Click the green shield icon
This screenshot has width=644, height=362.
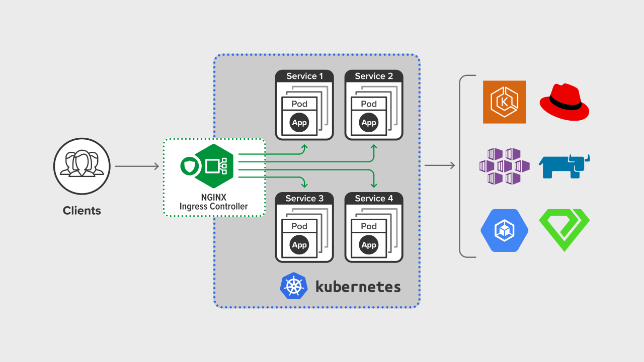189,166
